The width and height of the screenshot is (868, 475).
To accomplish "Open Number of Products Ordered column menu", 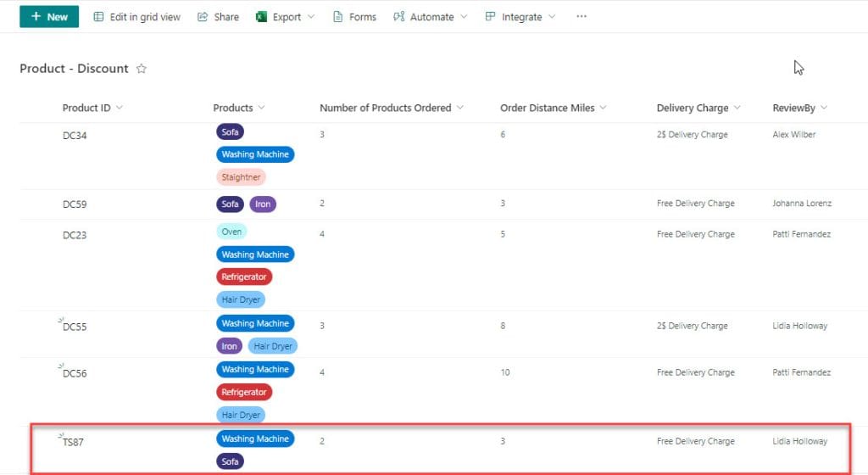I will pyautogui.click(x=460, y=108).
